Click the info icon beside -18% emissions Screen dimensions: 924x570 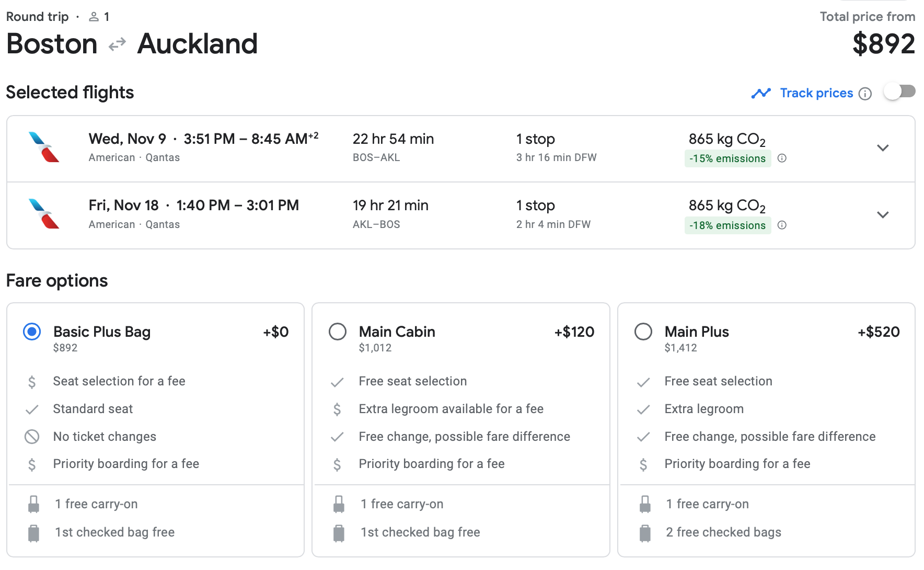click(782, 225)
